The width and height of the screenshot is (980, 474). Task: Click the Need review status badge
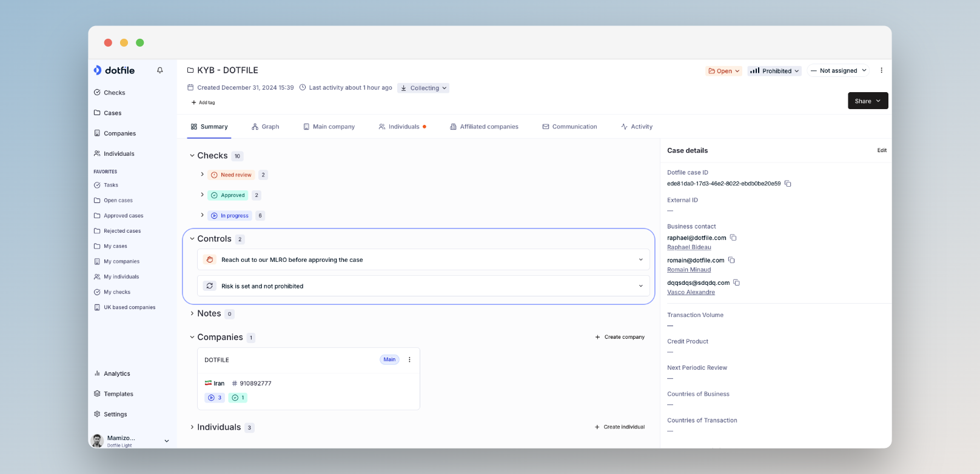tap(231, 175)
